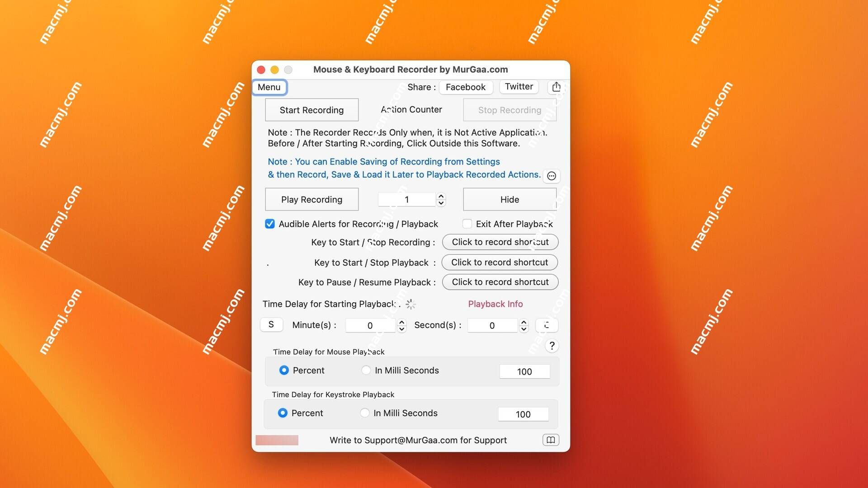868x488 pixels.
Task: Click the 'Action Counter' label
Action: point(411,109)
